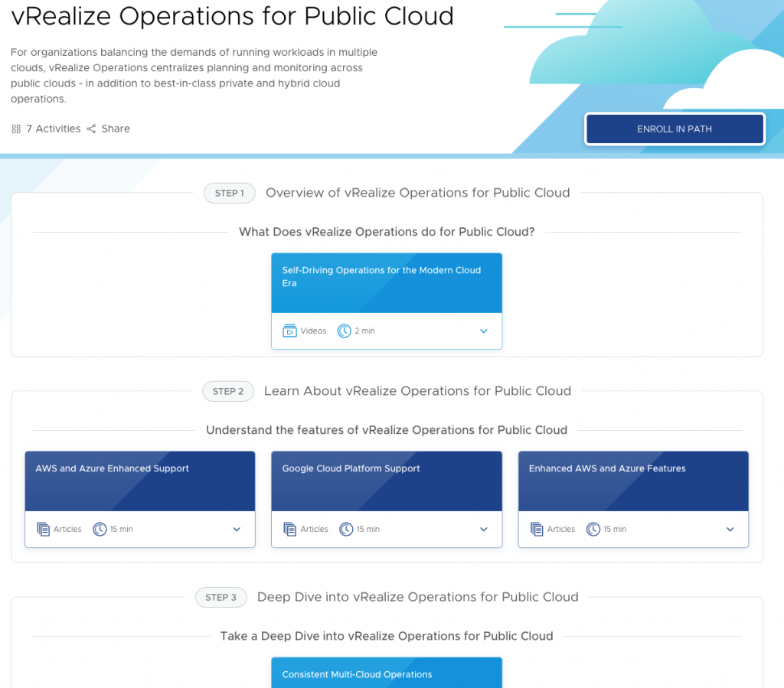784x688 pixels.
Task: Click Articles icon on AWS and Azure Enhanced Support card
Action: click(x=43, y=529)
